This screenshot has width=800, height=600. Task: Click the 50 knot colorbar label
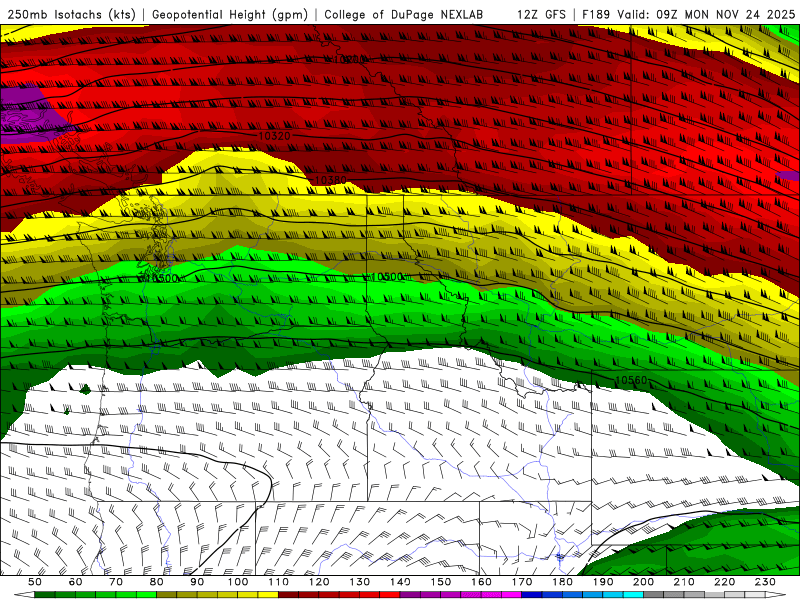tap(35, 582)
